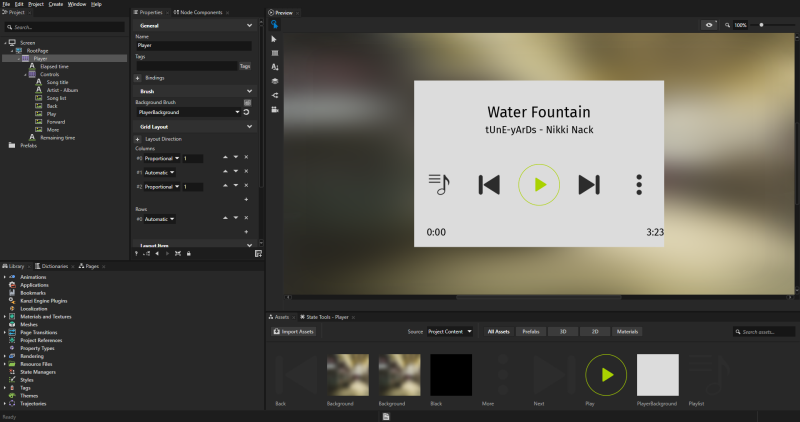Screen dimensions: 800x422
Task: Click the text tool icon in Preview toolbar
Action: 275,66
